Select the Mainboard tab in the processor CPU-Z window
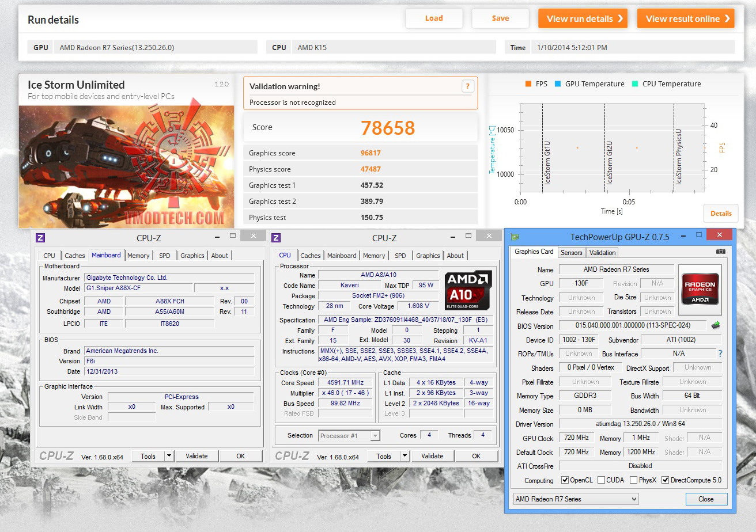Screen dimensions: 756x532 342,256
